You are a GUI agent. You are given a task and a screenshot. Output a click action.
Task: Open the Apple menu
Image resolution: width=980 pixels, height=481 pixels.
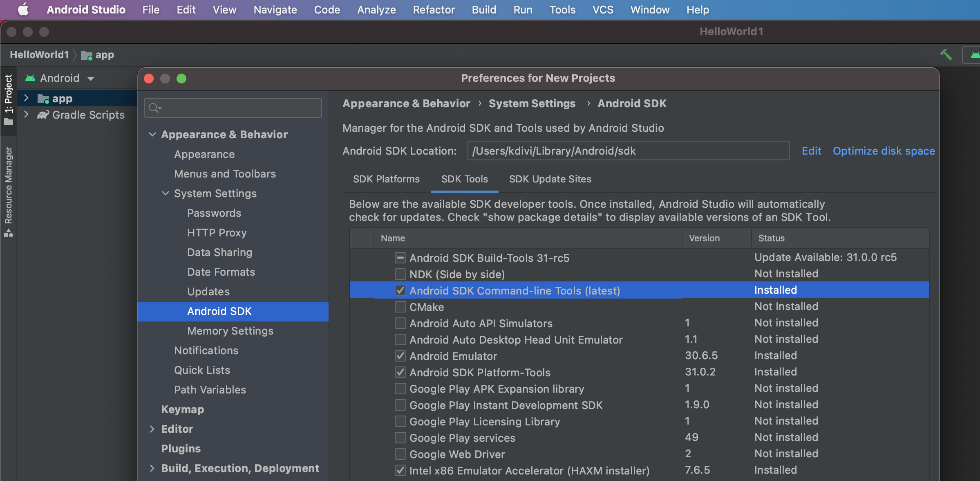(23, 9)
